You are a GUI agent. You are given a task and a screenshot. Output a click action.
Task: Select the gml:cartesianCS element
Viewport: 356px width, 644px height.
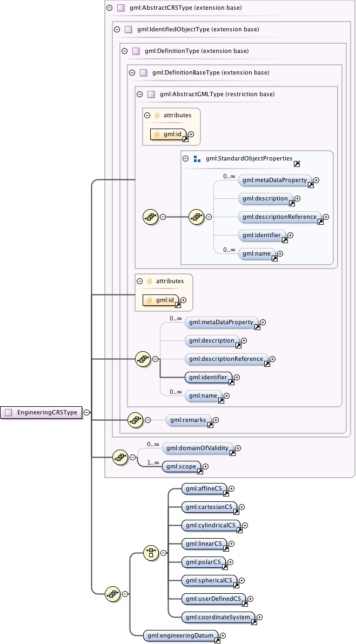tap(209, 507)
